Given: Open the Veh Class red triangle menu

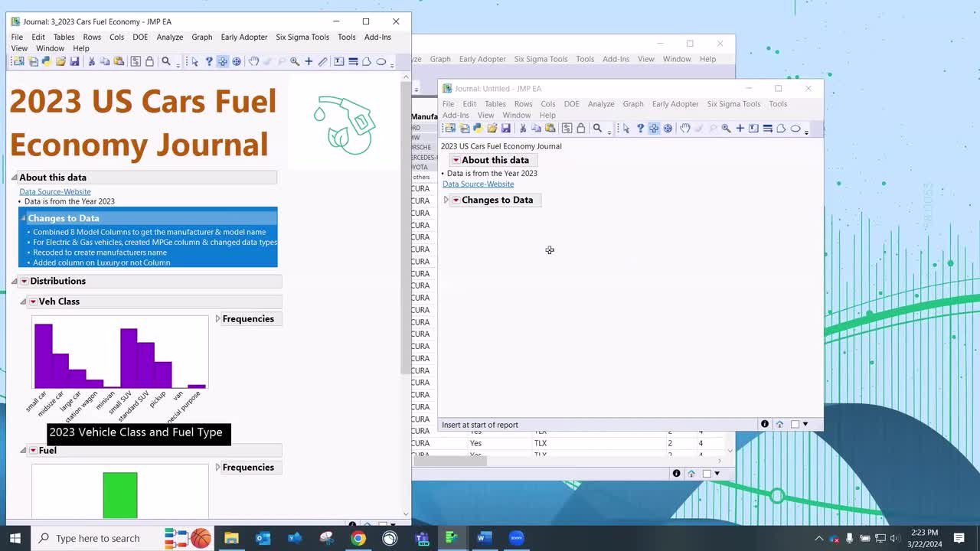Looking at the screenshot, I should 33,302.
